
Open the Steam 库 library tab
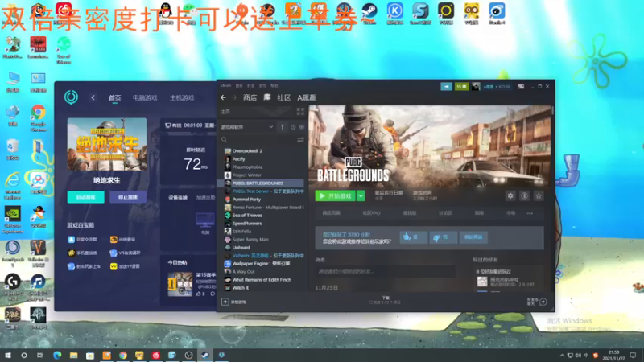(267, 97)
